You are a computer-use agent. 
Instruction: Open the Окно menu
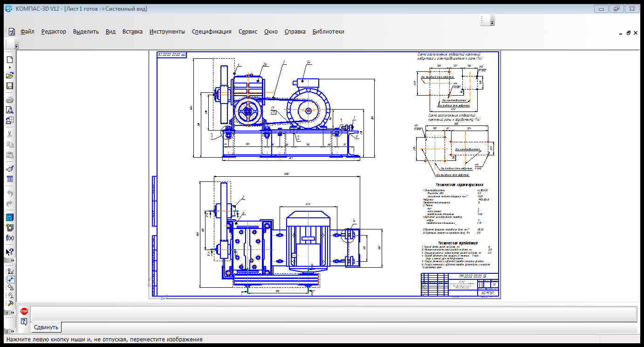(271, 32)
